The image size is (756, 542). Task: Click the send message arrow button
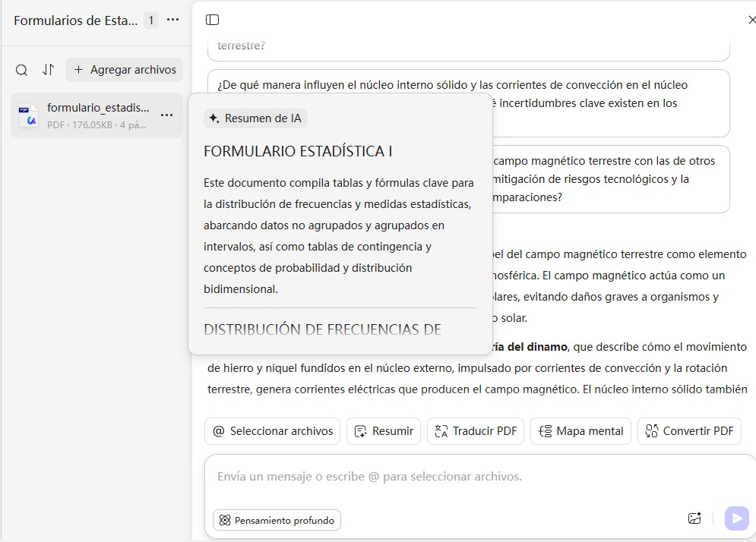point(737,518)
